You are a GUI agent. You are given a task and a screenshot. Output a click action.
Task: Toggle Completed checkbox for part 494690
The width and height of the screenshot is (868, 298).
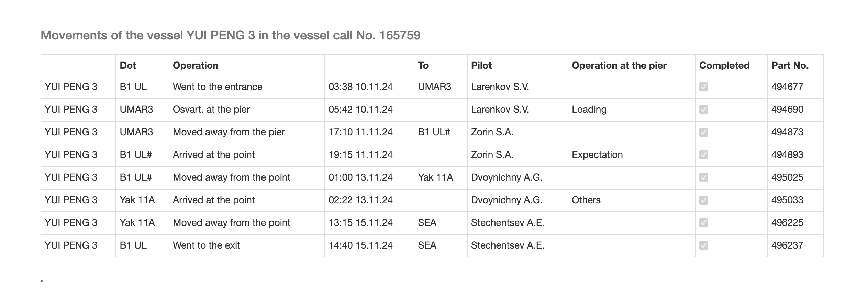click(703, 110)
